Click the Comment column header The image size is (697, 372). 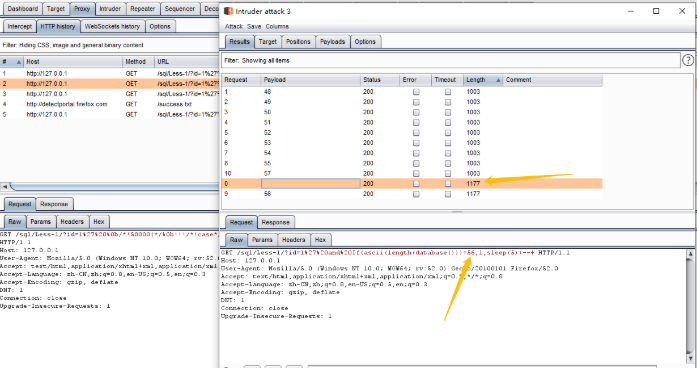(553, 80)
